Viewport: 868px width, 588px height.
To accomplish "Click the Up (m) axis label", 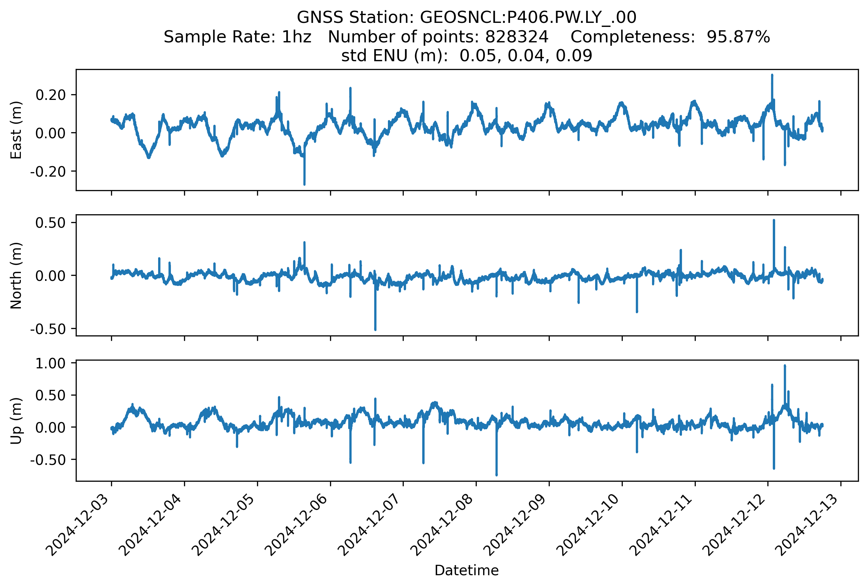I will coord(16,421).
